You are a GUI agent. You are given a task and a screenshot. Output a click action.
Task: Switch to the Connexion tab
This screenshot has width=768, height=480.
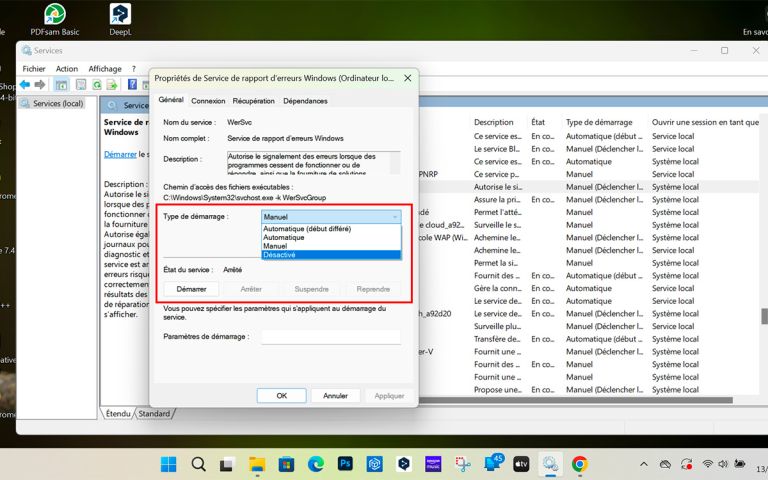tap(208, 101)
